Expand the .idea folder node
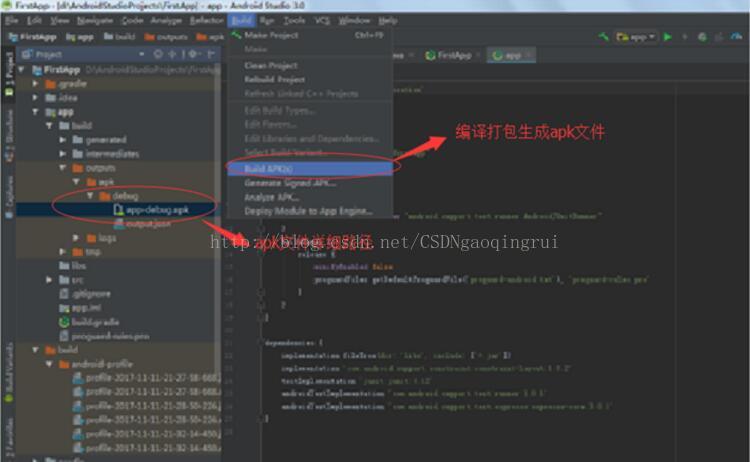Screen dimensions: 750x462 (35, 98)
